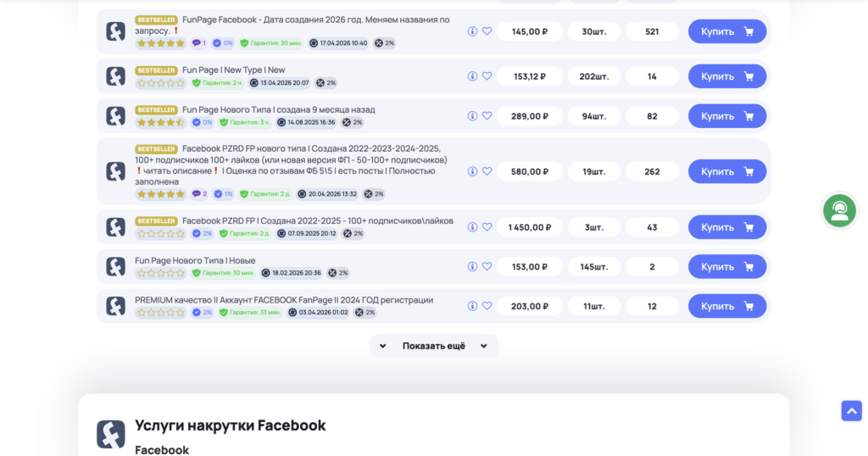The height and width of the screenshot is (456, 868).
Task: Favorite the 1 450,00 ₽ listing
Action: pos(487,227)
